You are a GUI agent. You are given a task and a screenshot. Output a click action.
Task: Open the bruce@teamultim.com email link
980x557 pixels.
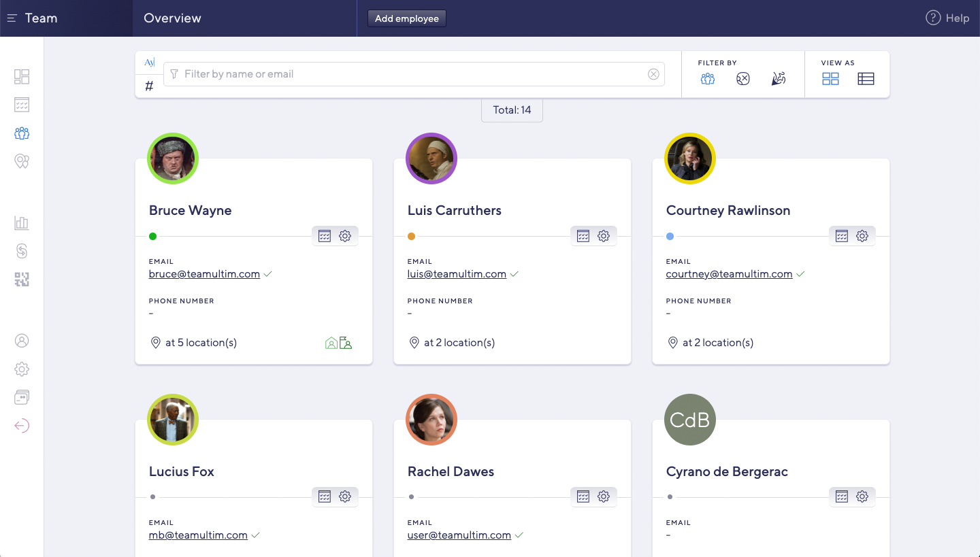[204, 274]
